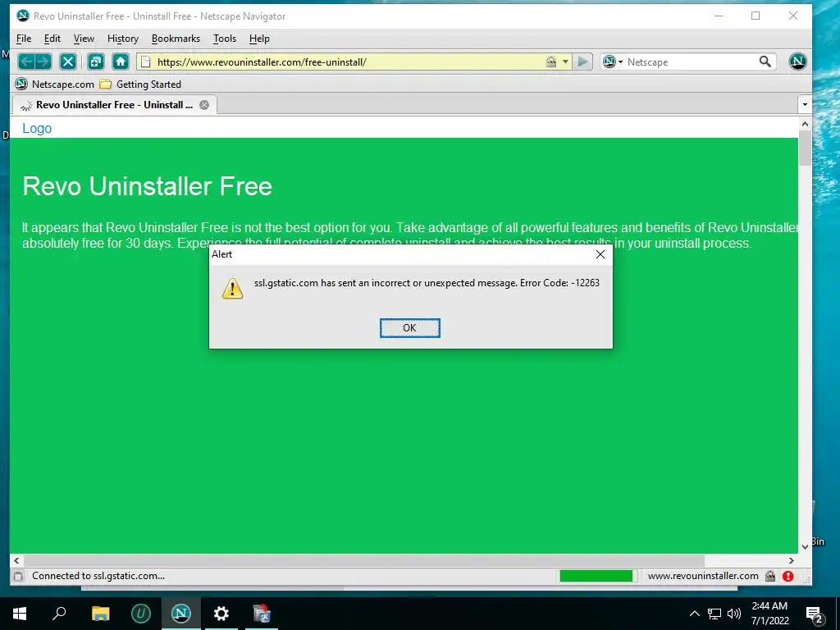
Task: Open the search engine selector dropdown
Action: (x=613, y=62)
